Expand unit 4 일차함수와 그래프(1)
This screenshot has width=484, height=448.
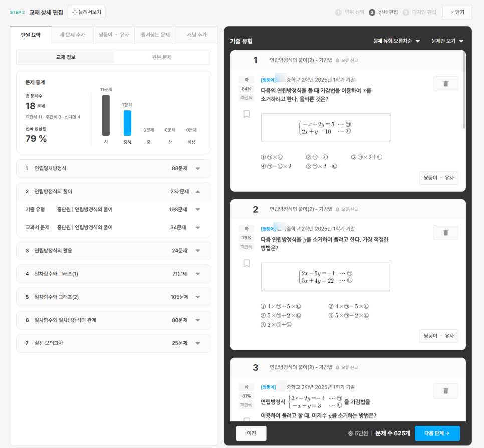point(114,274)
